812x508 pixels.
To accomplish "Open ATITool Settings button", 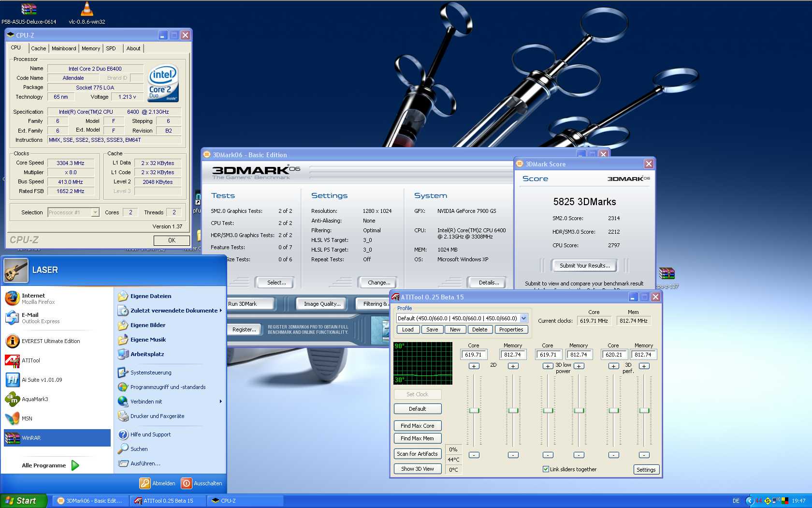I will click(646, 470).
